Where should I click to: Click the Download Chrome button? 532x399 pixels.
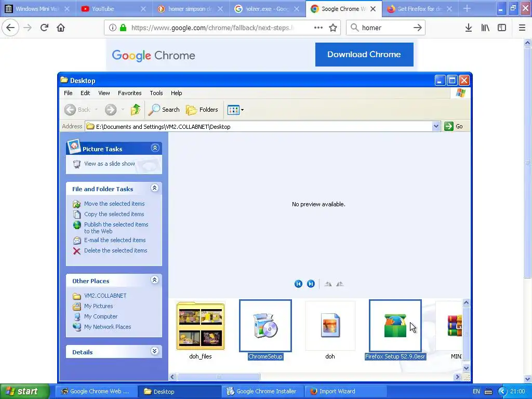pyautogui.click(x=364, y=54)
